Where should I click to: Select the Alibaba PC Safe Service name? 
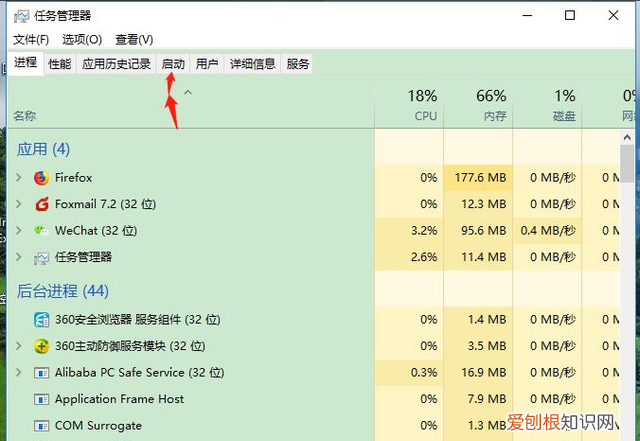pyautogui.click(x=139, y=372)
